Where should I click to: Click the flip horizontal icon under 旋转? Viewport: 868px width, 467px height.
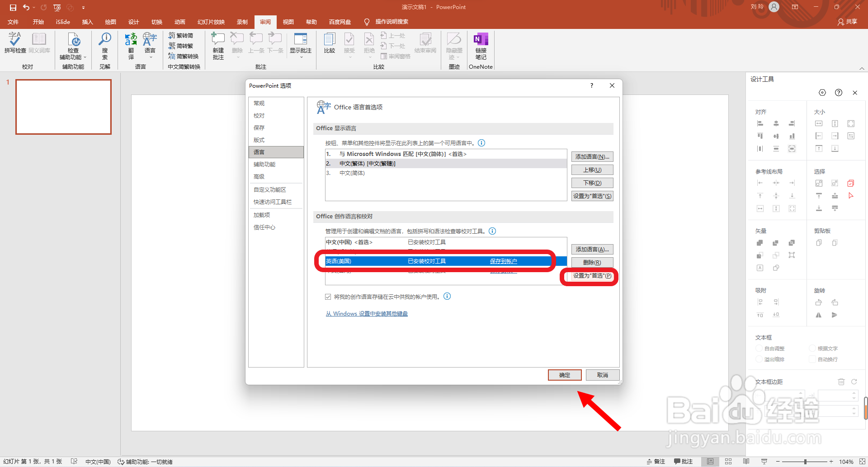[x=819, y=315]
